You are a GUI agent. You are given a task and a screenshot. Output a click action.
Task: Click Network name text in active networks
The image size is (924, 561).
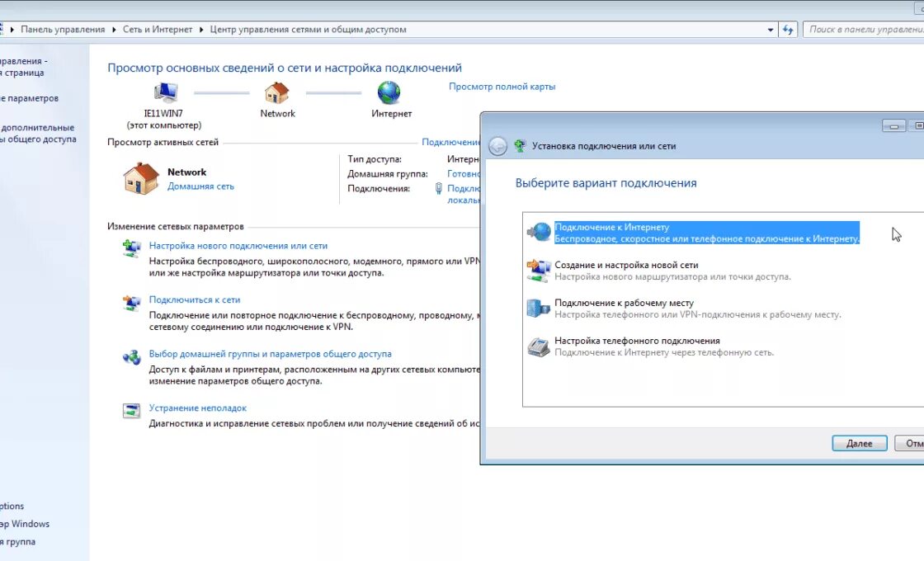tap(186, 172)
